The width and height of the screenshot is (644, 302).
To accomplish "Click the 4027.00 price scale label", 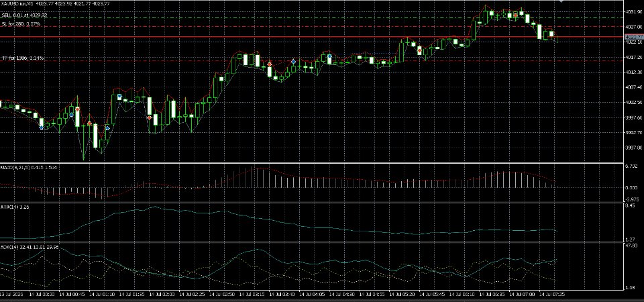I will [x=634, y=27].
